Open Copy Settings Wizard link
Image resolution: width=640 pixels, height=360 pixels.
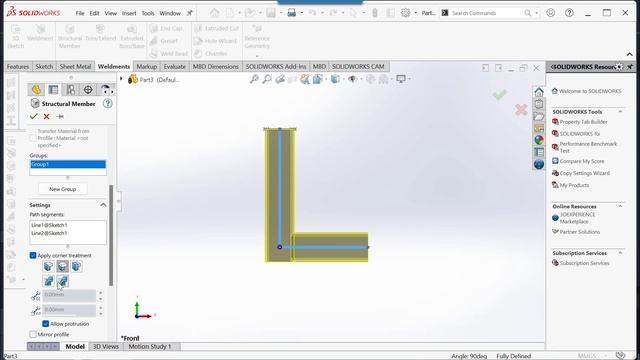coord(584,173)
